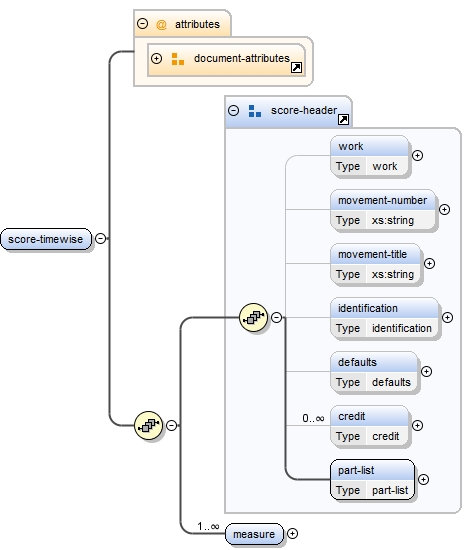
Task: Collapse the score-timewise root element
Action: (101, 239)
